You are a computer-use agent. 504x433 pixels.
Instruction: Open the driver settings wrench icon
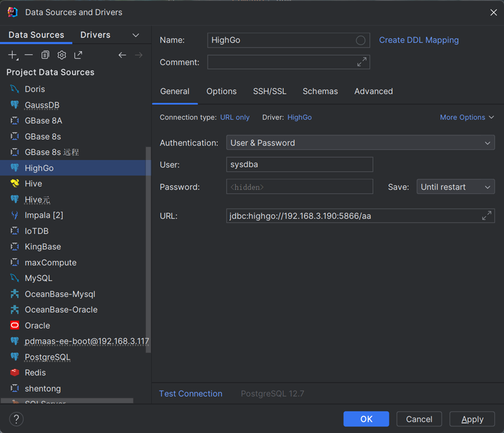(61, 55)
